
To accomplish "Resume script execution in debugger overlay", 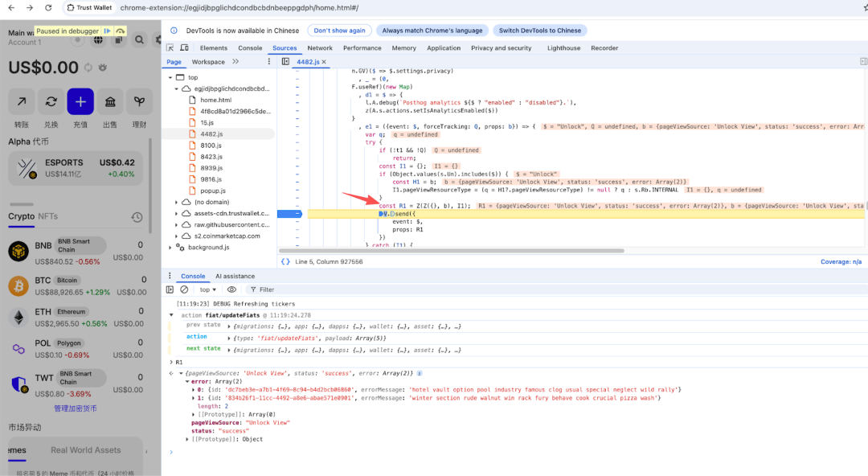I will (x=108, y=31).
